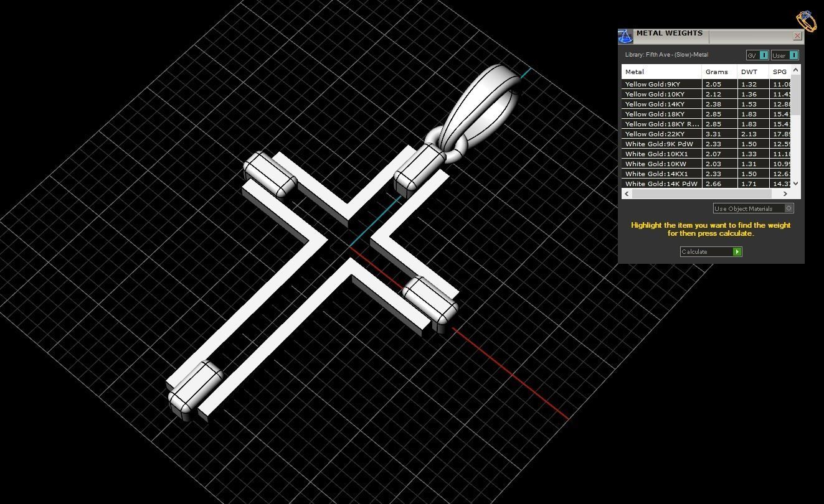The width and height of the screenshot is (824, 504).
Task: Select the White Gold:9K PdW row
Action: pos(706,144)
